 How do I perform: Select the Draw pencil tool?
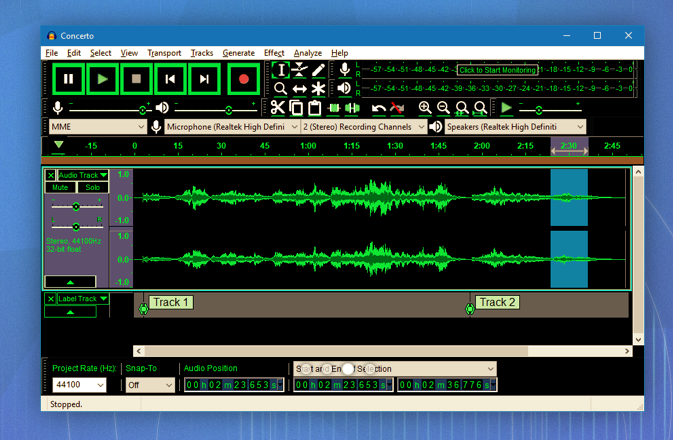click(318, 70)
